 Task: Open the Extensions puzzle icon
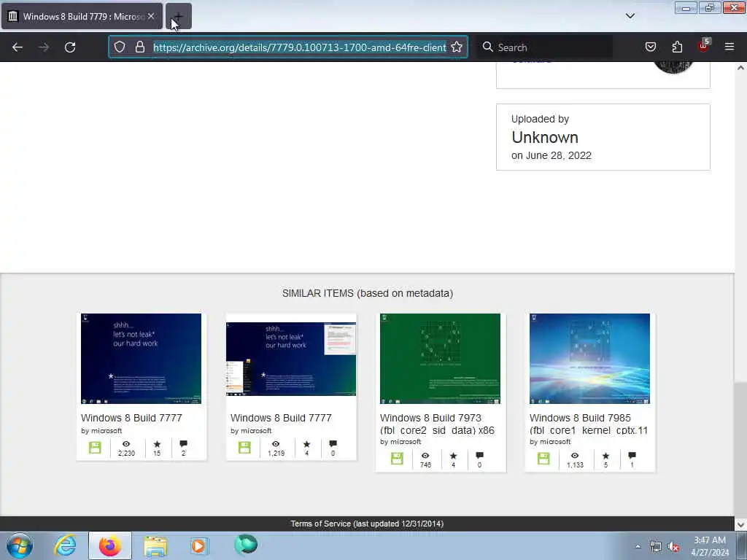point(677,47)
